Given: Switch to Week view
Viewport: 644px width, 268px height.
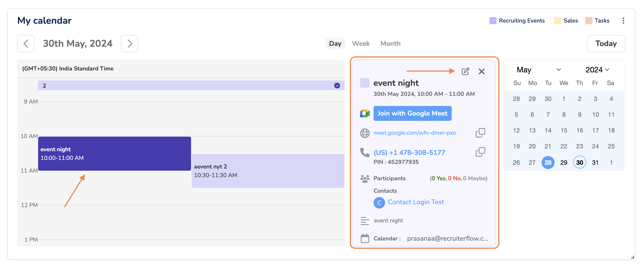Looking at the screenshot, I should [361, 43].
